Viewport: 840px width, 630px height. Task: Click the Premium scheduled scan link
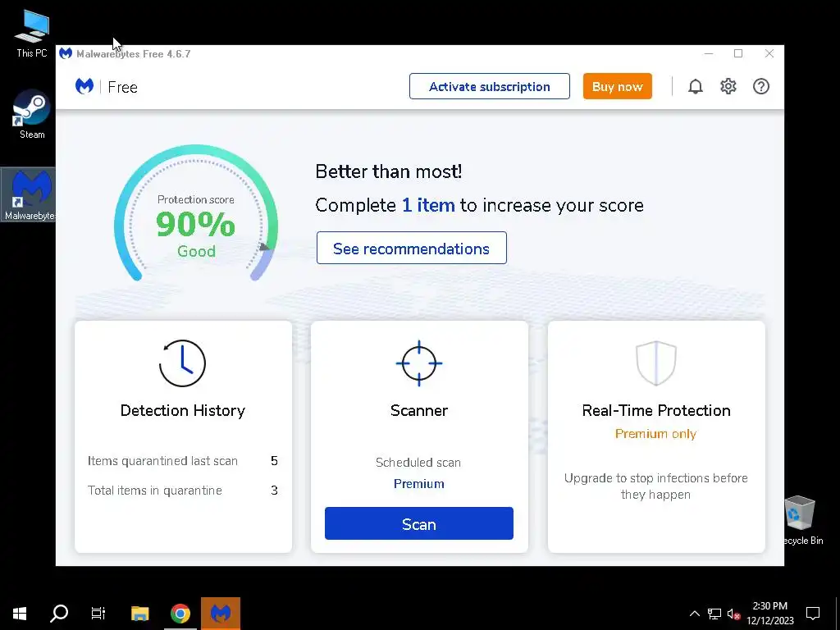click(419, 484)
